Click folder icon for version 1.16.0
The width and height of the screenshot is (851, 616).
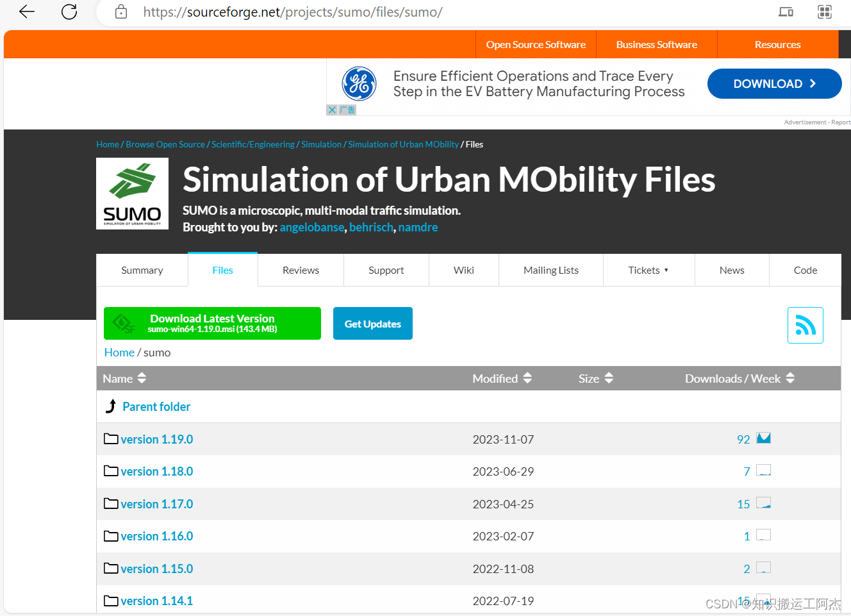(x=111, y=536)
